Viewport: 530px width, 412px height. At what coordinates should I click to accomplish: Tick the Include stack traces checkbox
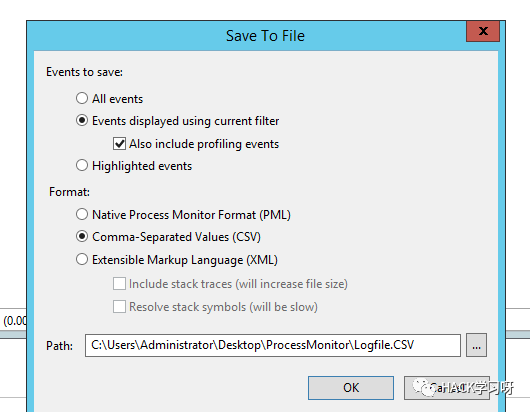pos(119,284)
